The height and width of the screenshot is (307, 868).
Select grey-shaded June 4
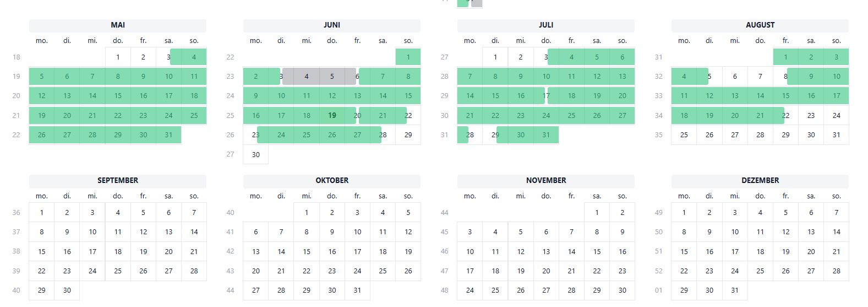click(x=307, y=77)
